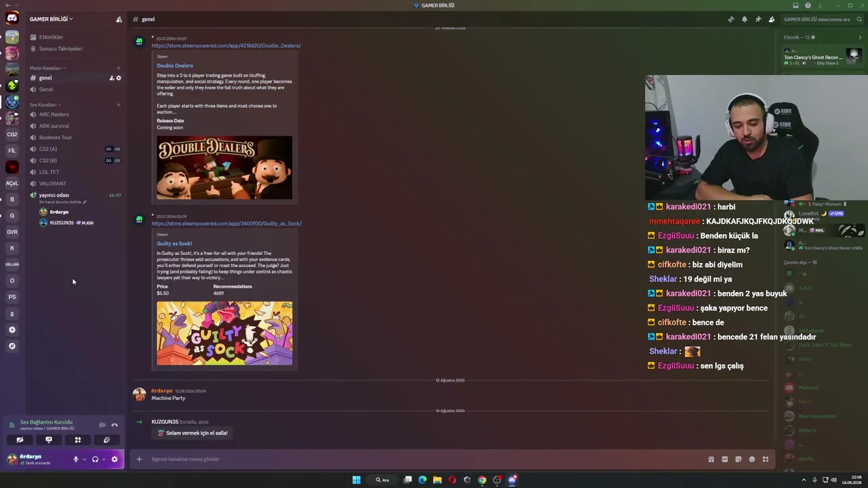Open File Explorer from the taskbar

pos(437,480)
